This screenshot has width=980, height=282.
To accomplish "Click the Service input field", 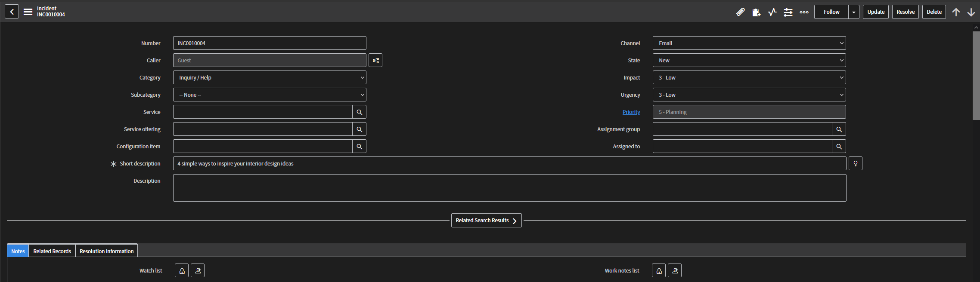I will (x=263, y=112).
